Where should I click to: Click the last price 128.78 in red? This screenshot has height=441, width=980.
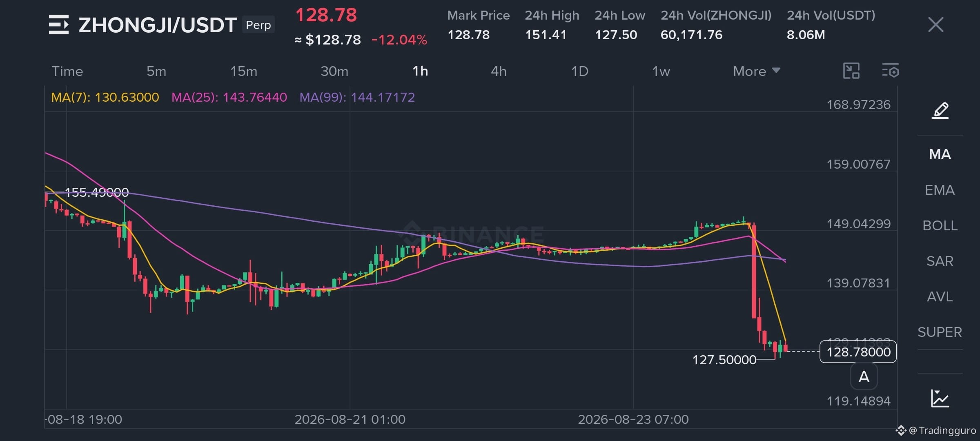click(x=326, y=15)
